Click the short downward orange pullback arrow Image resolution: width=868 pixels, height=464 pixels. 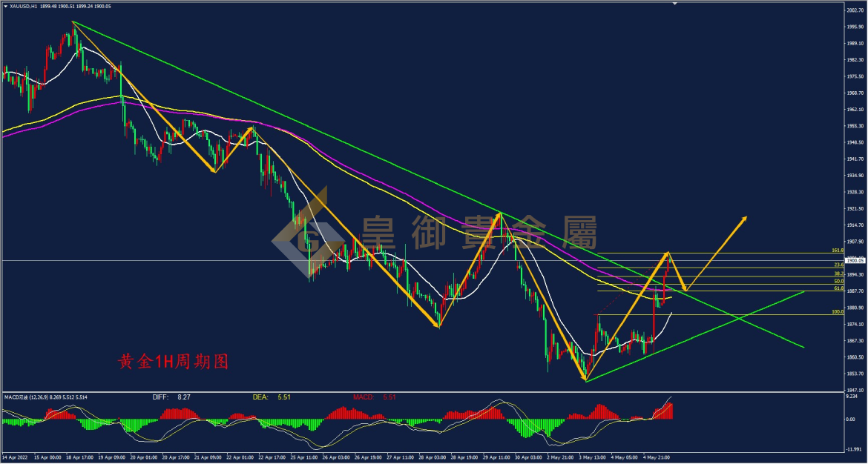pyautogui.click(x=678, y=272)
